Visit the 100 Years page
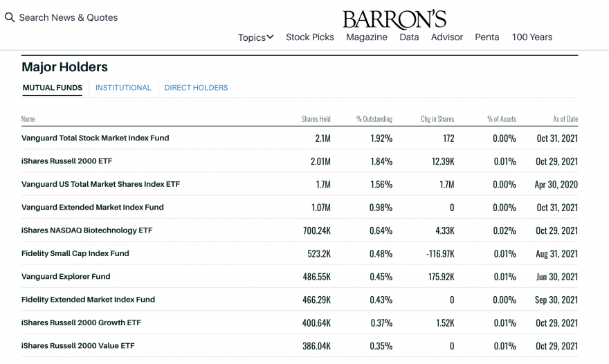Screen dimensions: 609x364 [x=531, y=37]
